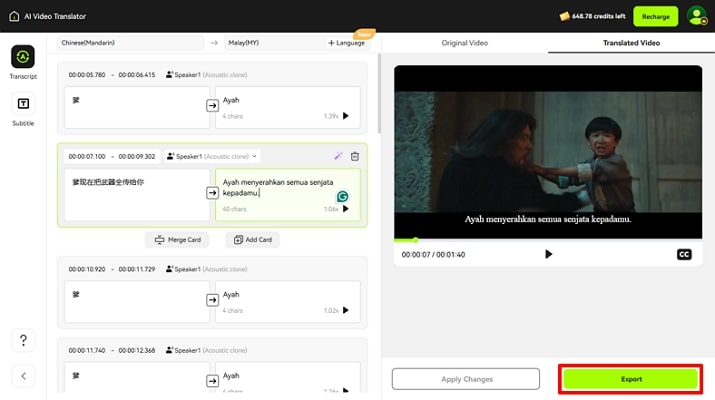Click the credits coin icon
Screen dimensions: 715x400
pos(565,16)
